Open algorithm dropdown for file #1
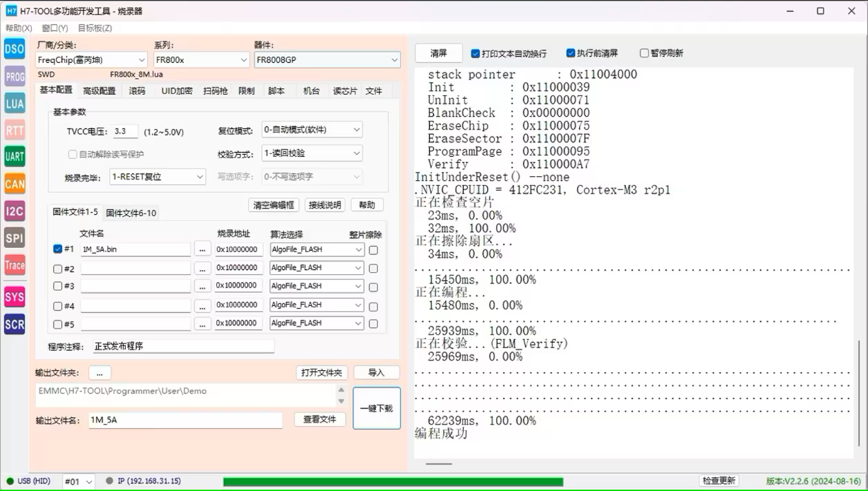Screen dimensions: 868x491 tap(317, 249)
